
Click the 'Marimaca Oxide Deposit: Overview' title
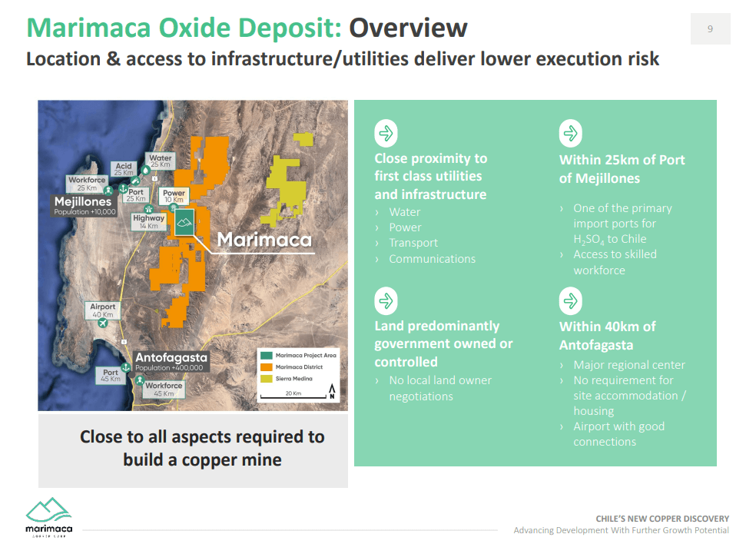tap(247, 28)
